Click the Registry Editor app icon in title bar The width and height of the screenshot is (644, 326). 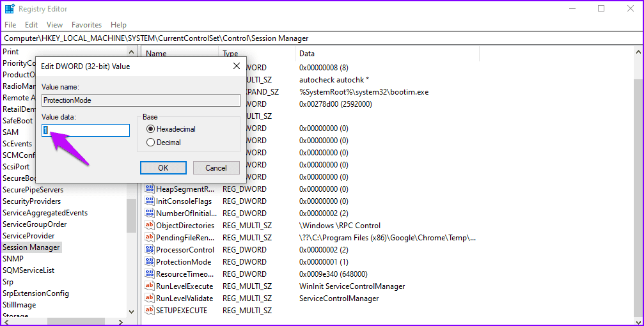pos(10,8)
